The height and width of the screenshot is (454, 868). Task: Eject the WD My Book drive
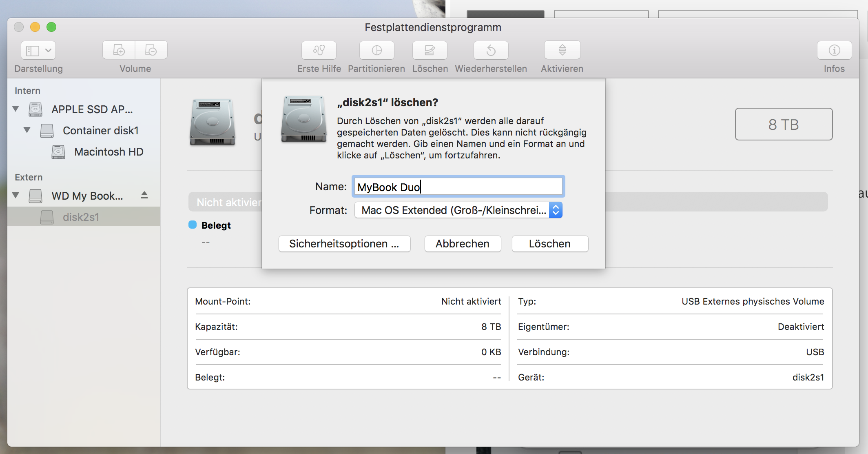click(144, 195)
